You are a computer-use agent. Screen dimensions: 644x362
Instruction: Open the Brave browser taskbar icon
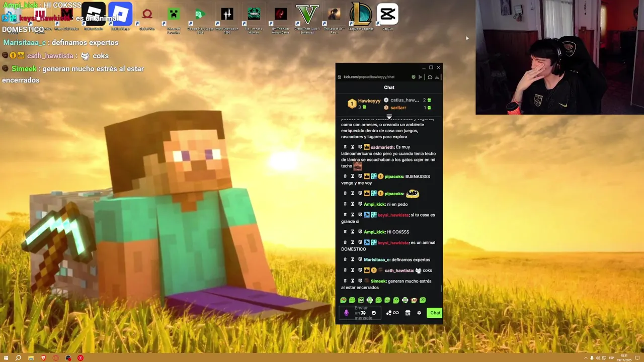tap(43, 358)
